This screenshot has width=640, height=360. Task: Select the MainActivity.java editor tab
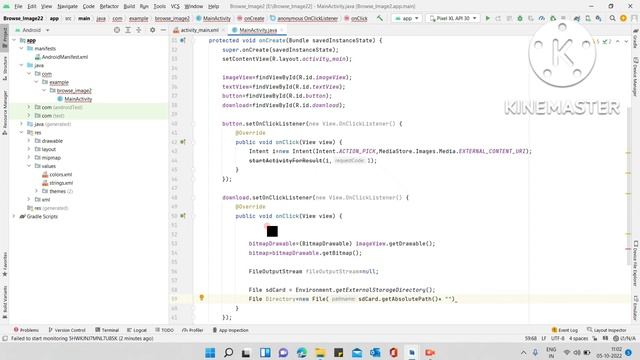(258, 30)
